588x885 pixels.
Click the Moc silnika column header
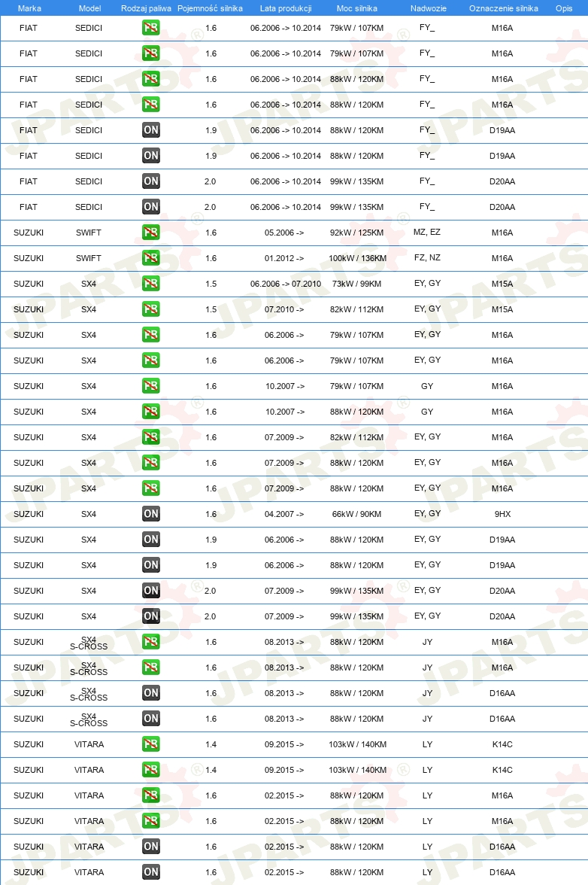(x=357, y=8)
